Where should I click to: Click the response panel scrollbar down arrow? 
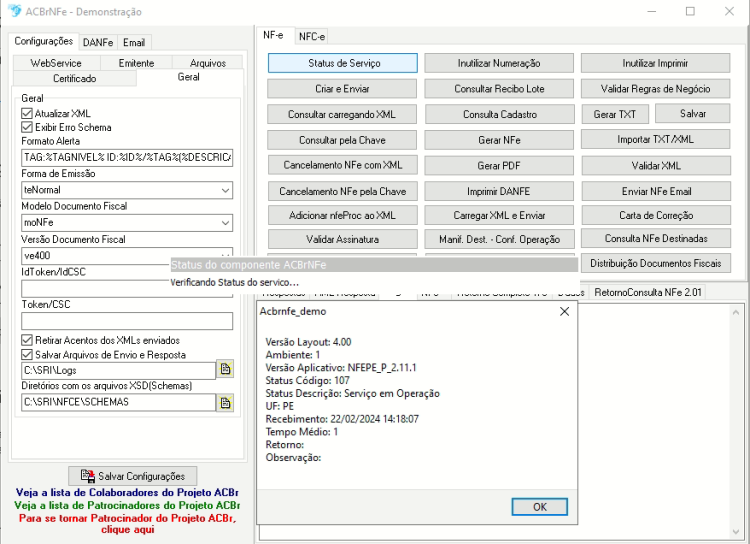(x=735, y=532)
